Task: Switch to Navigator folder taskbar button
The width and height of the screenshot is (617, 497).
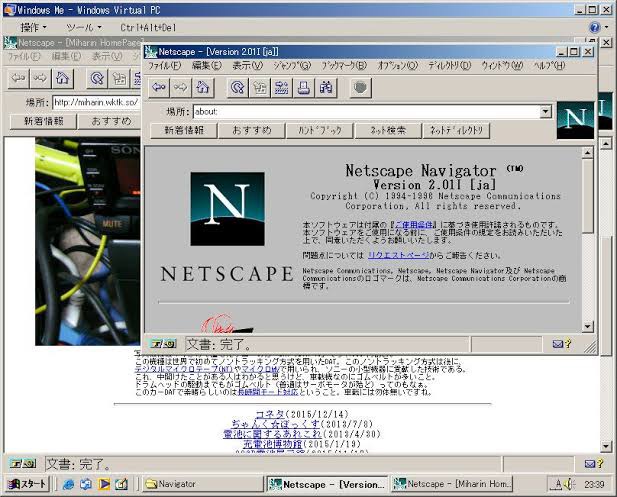Action: (x=203, y=484)
